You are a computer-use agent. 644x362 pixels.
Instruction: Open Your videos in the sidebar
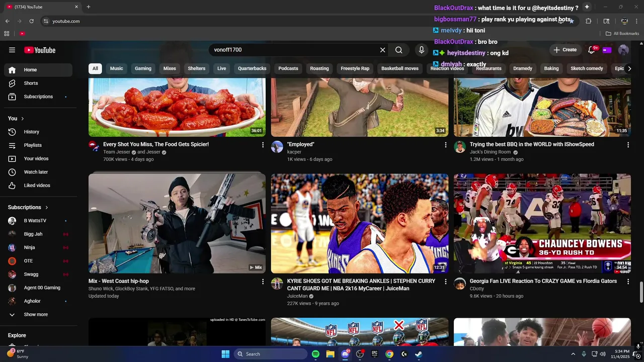38,158
